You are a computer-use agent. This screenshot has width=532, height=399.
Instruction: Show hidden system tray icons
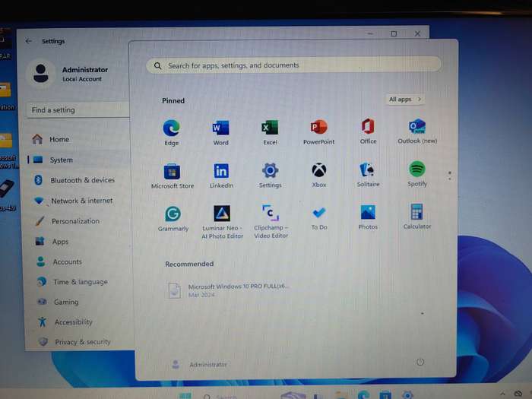coord(502,394)
